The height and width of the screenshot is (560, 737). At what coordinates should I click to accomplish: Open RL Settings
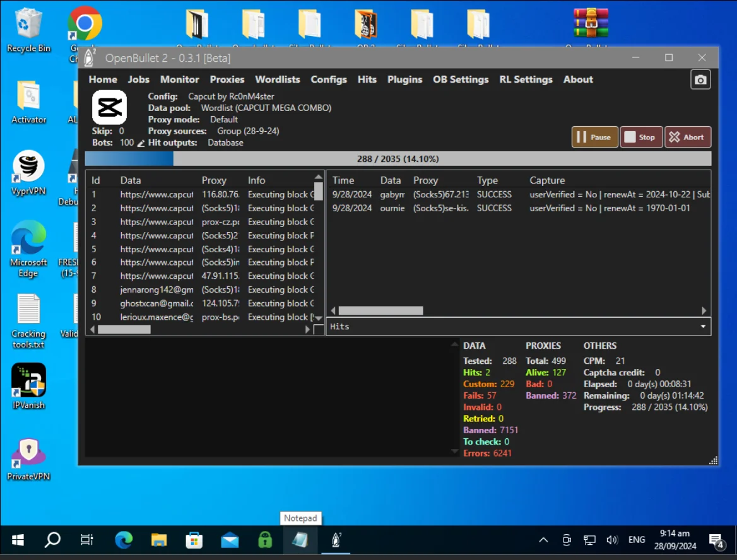[x=526, y=79]
